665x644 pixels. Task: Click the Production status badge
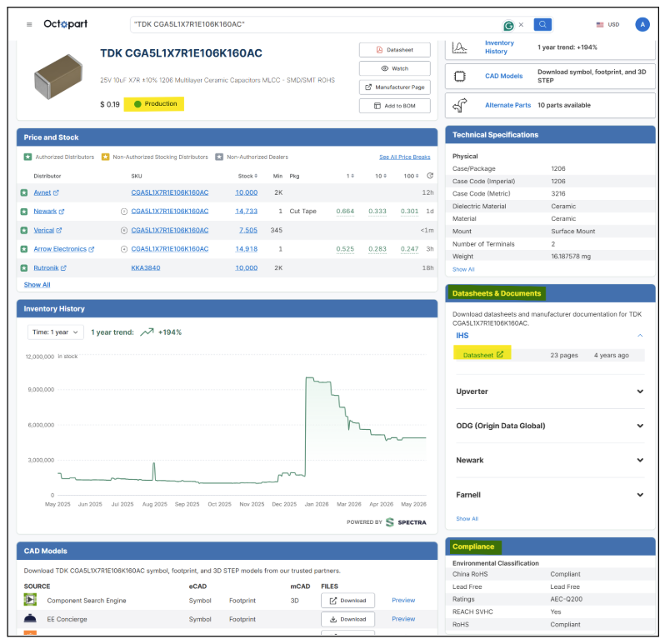154,104
